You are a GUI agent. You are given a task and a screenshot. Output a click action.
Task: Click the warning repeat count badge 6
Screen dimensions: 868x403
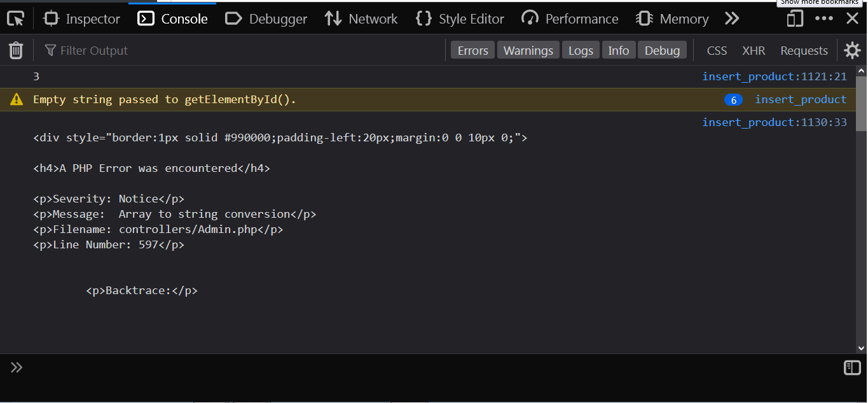point(733,100)
